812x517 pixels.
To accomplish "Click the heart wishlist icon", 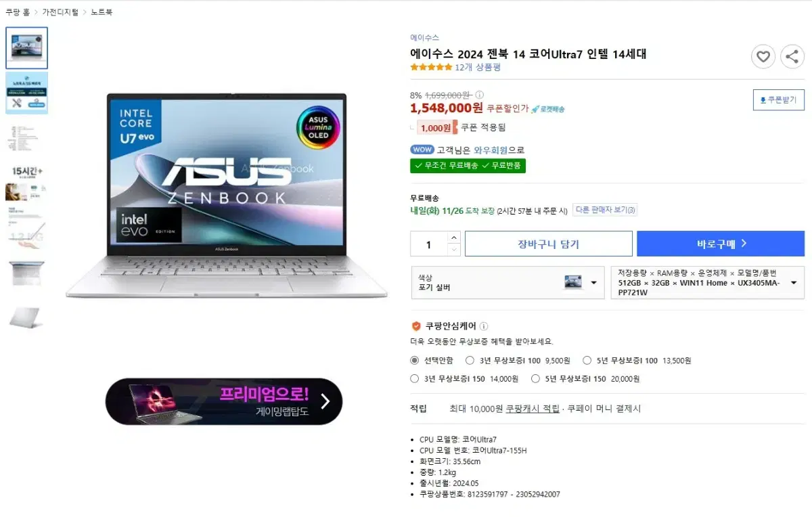I will click(x=763, y=57).
